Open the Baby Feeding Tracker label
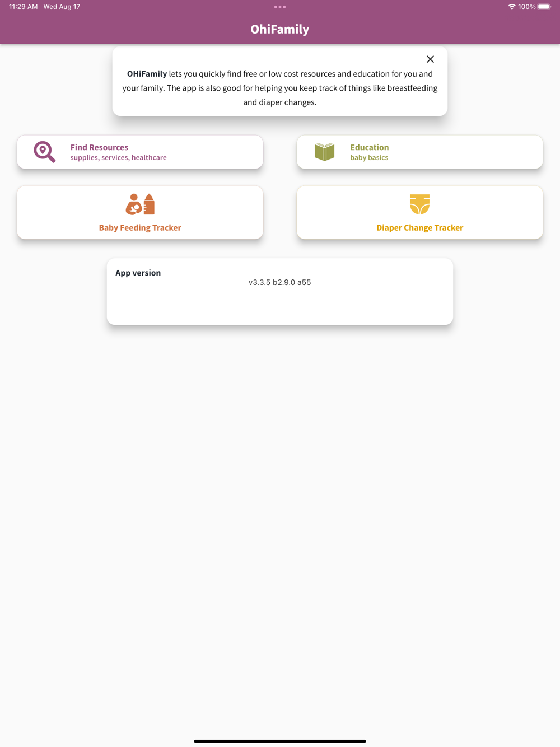Image resolution: width=560 pixels, height=747 pixels. click(x=140, y=228)
